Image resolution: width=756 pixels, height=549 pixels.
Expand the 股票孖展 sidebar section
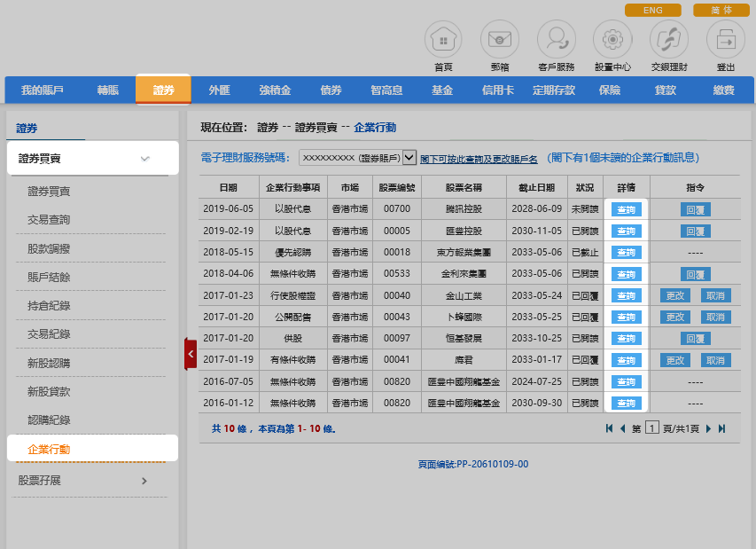[144, 481]
